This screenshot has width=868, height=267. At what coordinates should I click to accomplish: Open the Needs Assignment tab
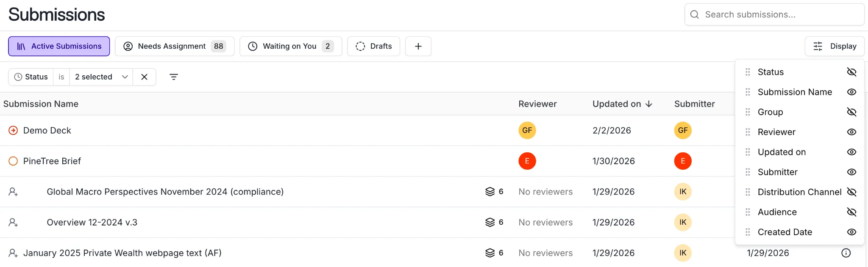175,46
